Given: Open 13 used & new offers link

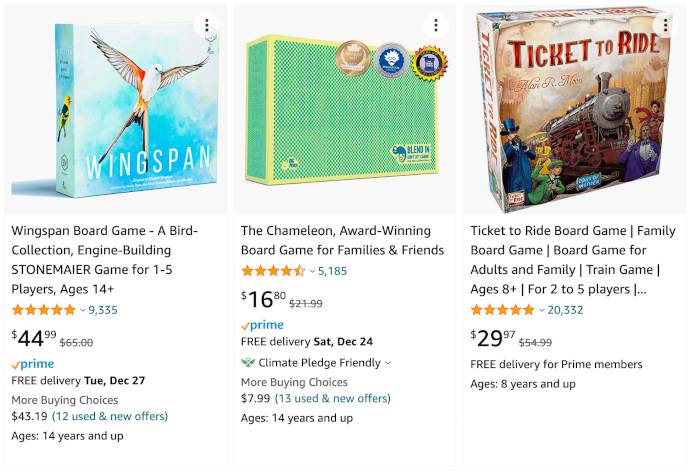Looking at the screenshot, I should 333,399.
